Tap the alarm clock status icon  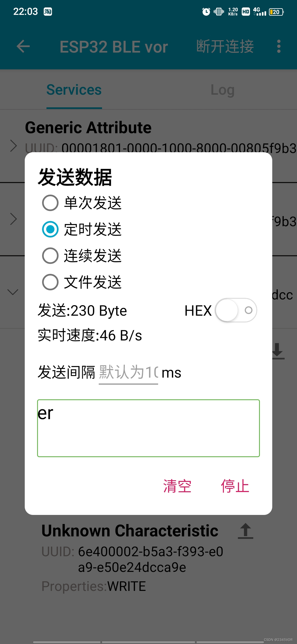tap(206, 12)
